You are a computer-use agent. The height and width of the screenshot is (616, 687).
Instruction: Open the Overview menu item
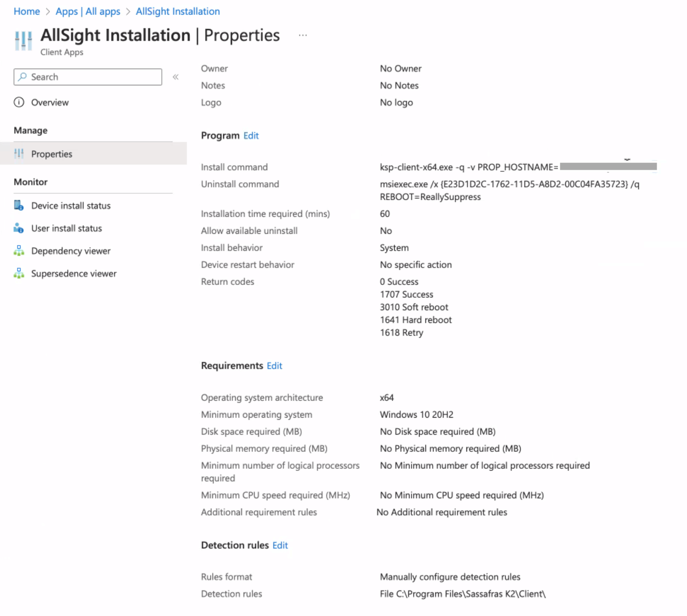click(x=49, y=102)
